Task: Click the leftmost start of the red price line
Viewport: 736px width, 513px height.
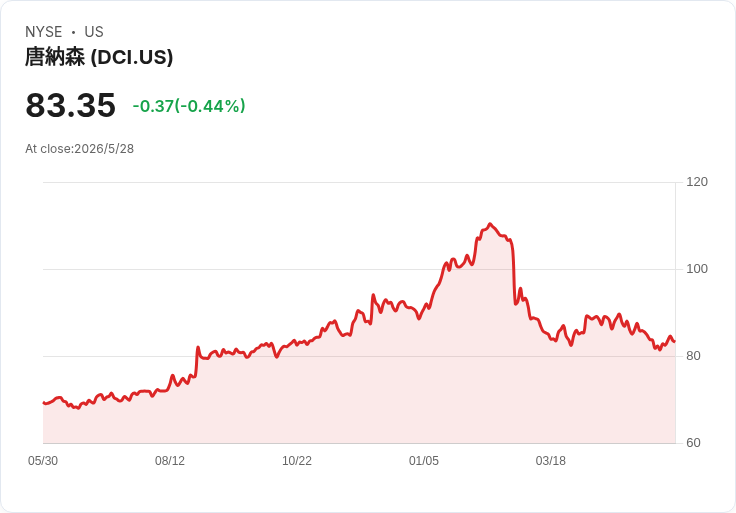Action: [44, 403]
